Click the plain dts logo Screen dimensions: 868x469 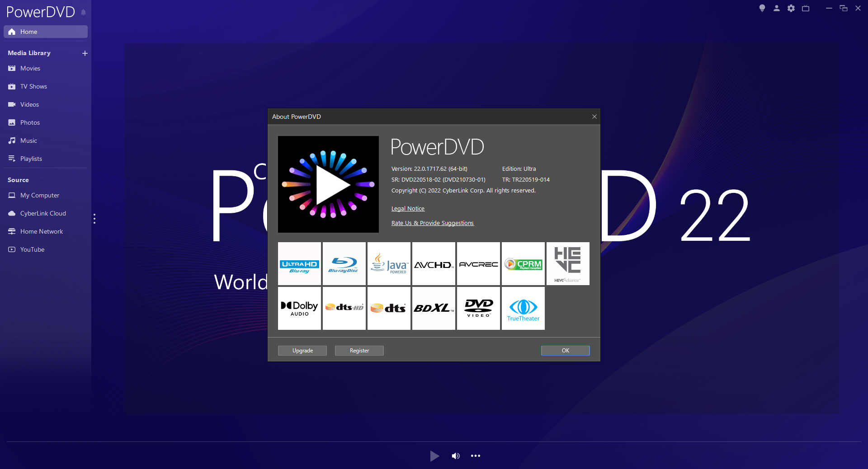[389, 309]
